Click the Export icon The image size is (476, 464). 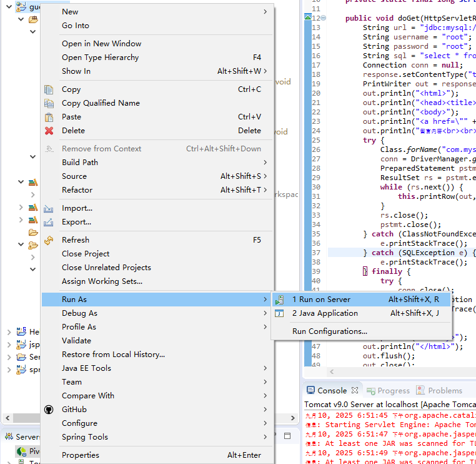point(49,222)
